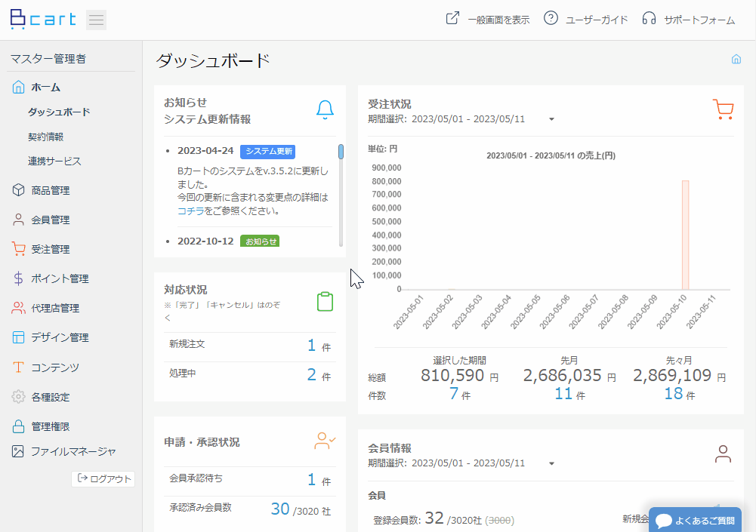The image size is (756, 532).
Task: Open 受注状況 period selection dropdown arrow
Action: pyautogui.click(x=551, y=119)
